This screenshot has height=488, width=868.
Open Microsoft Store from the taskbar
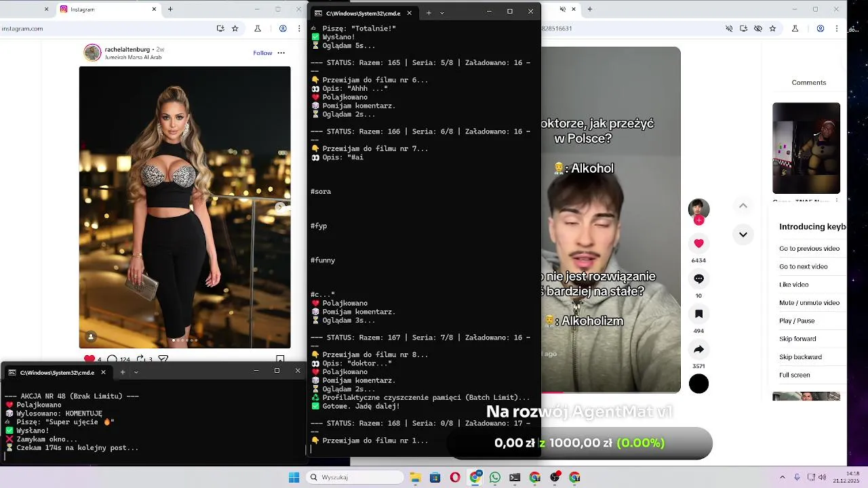pos(435,477)
